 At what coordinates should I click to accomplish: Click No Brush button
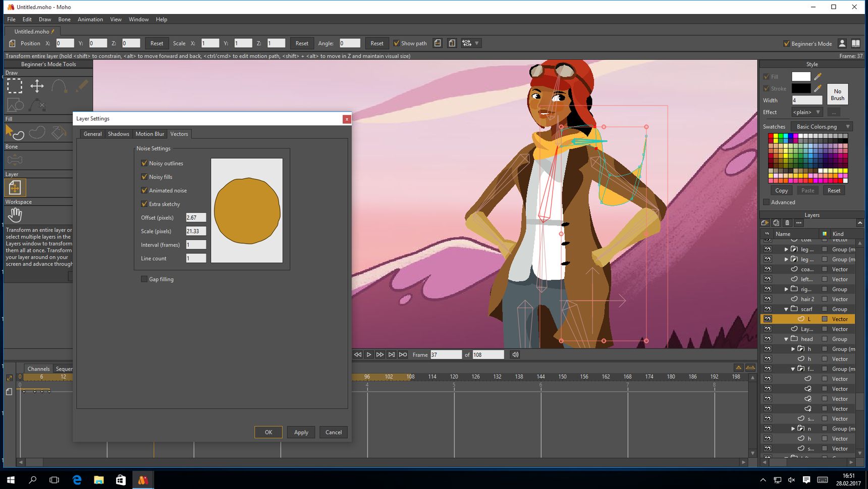[x=838, y=94]
